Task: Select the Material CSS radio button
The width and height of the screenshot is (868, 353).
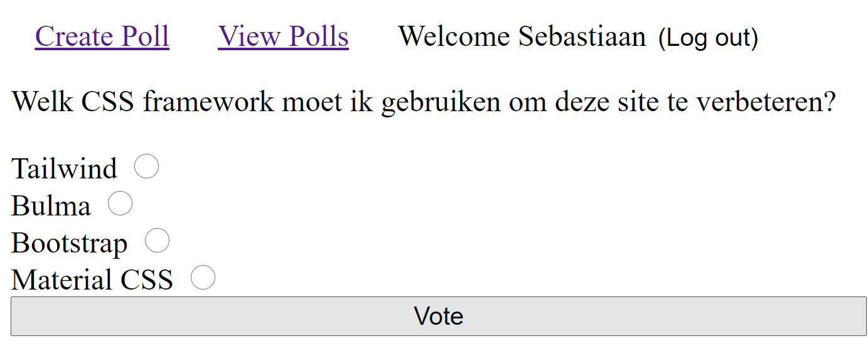Action: 203,278
